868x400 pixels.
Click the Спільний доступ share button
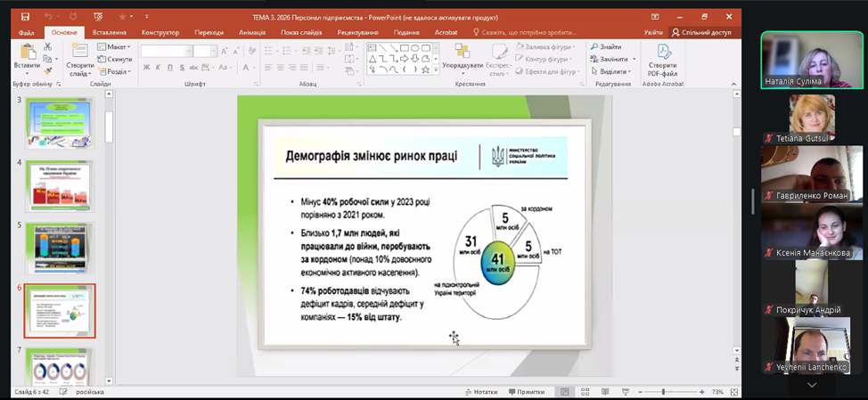click(702, 32)
